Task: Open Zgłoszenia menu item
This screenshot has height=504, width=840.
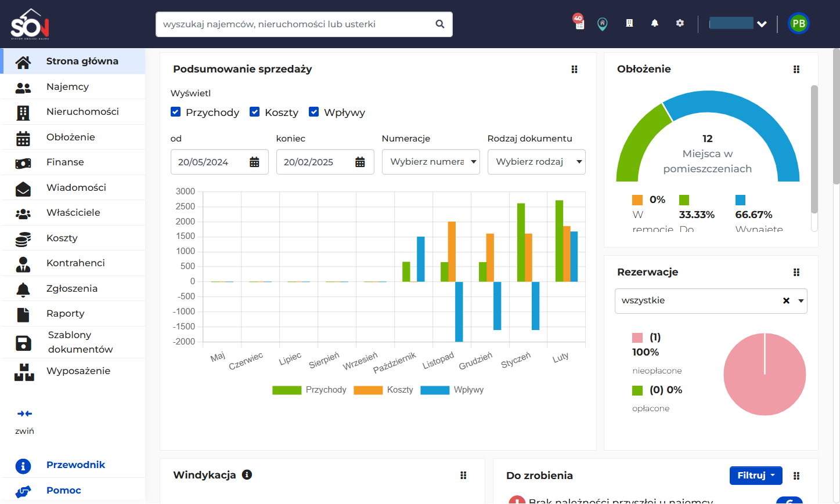Action: pyautogui.click(x=73, y=288)
